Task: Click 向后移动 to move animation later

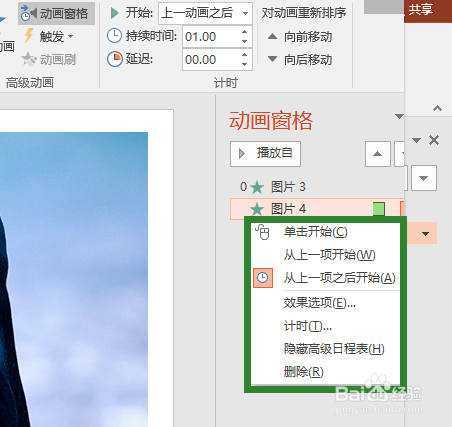Action: coord(300,60)
